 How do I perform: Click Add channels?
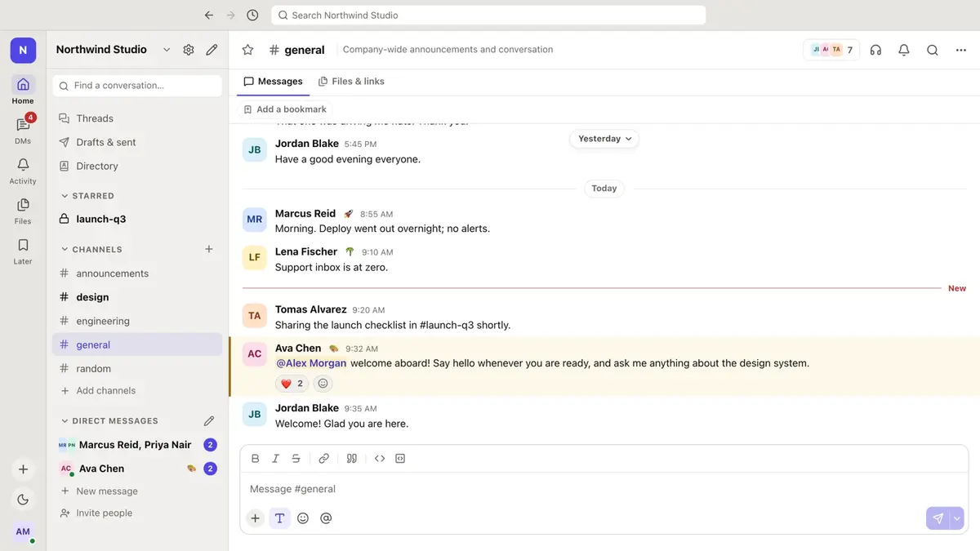click(137, 390)
